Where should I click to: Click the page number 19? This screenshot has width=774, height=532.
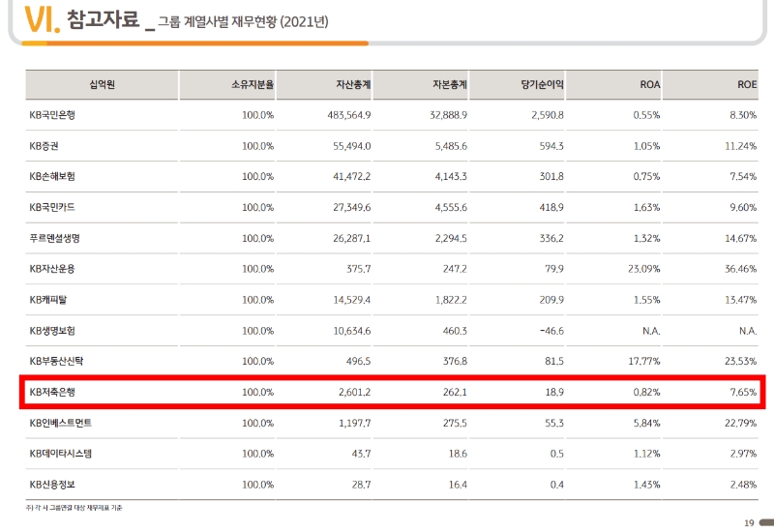point(749,523)
